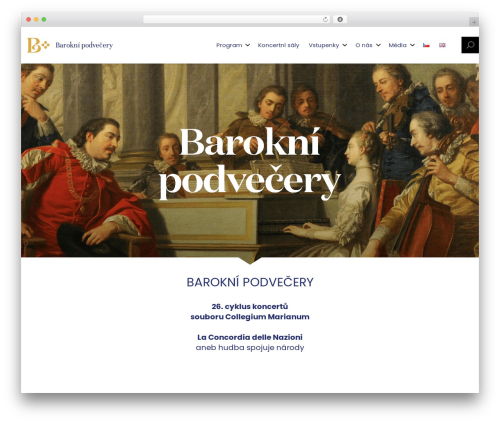Open the Program menu item

[x=229, y=45]
